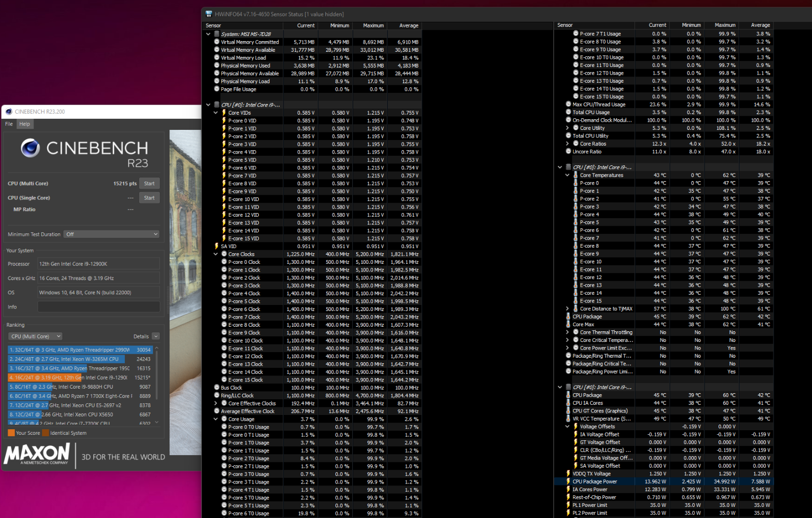Click the Core VIDs lightning bolt icon
812x518 pixels.
(224, 113)
